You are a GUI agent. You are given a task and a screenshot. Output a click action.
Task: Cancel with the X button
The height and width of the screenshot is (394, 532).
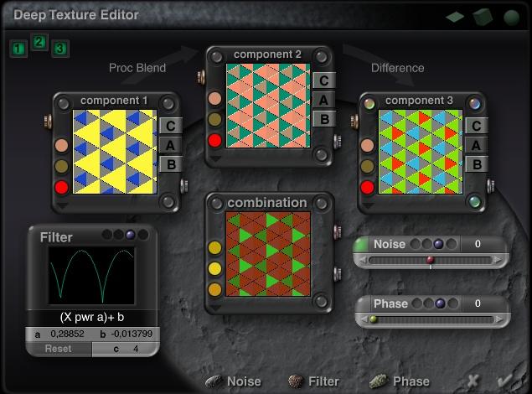473,381
